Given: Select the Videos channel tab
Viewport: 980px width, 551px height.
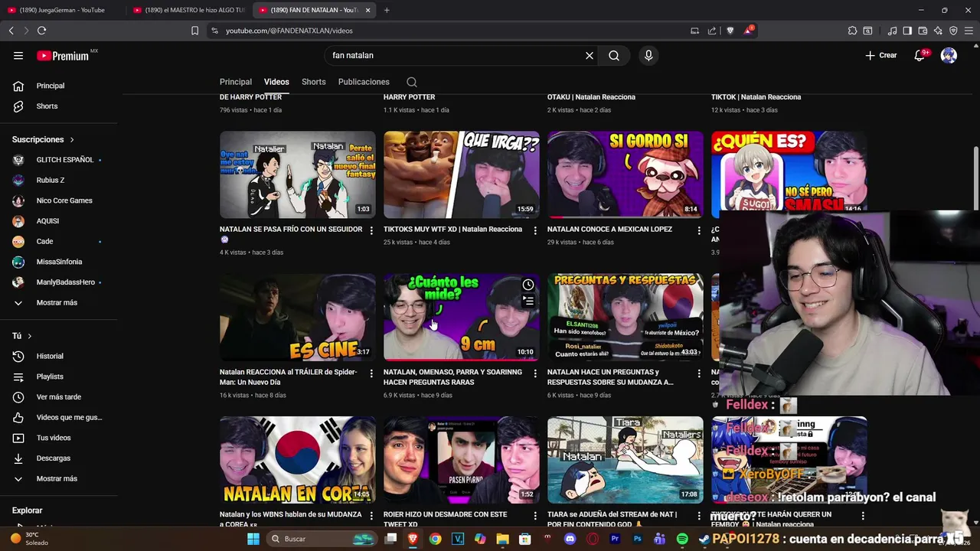Looking at the screenshot, I should [x=276, y=82].
